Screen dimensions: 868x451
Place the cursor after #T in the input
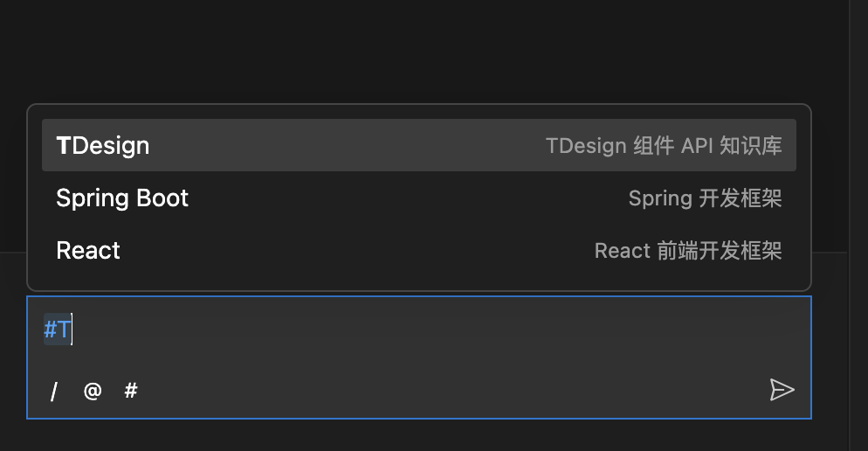pyautogui.click(x=73, y=330)
